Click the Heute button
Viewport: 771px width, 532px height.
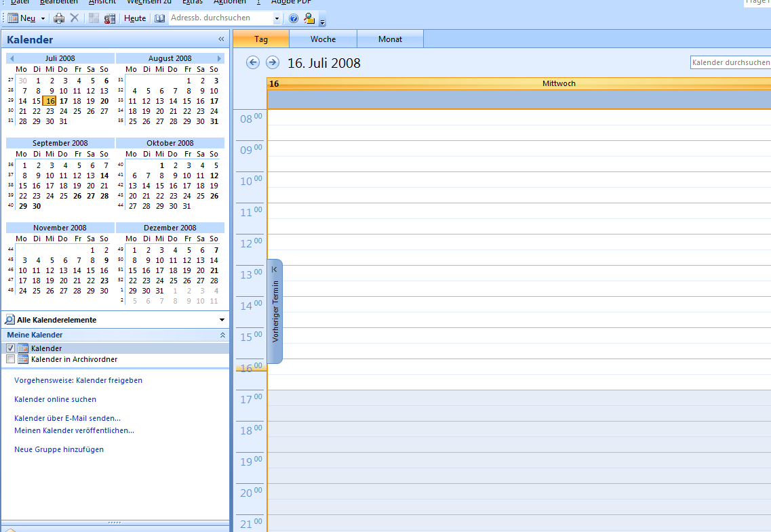(135, 18)
